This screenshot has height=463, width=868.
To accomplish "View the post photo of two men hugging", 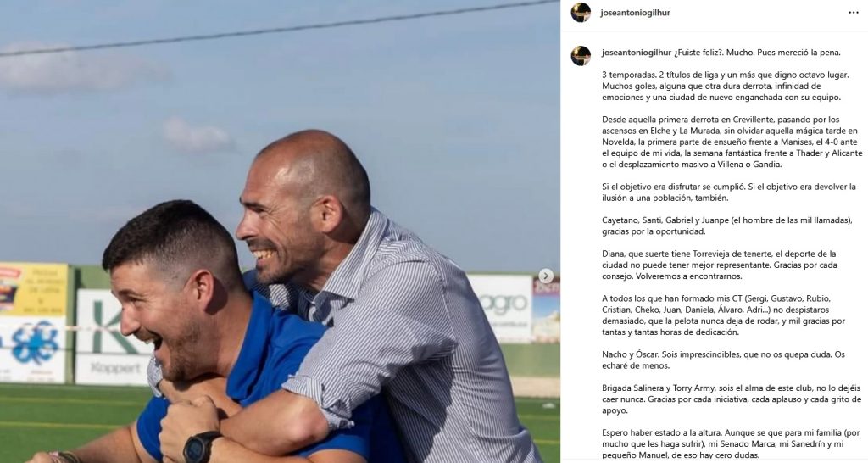I will pyautogui.click(x=280, y=231).
